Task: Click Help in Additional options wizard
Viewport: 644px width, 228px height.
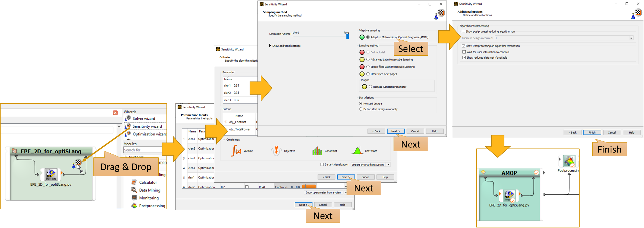Action: 632,132
